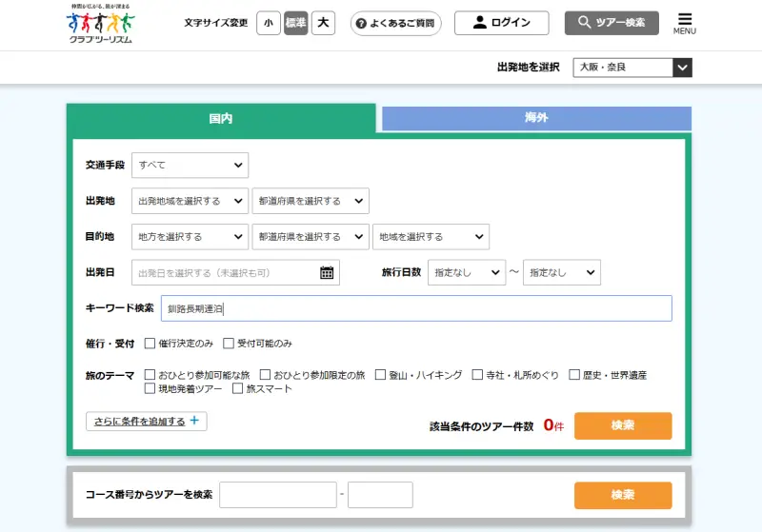Image resolution: width=762 pixels, height=532 pixels.
Task: Check 受付可能のみ checkbox
Action: [x=229, y=344]
